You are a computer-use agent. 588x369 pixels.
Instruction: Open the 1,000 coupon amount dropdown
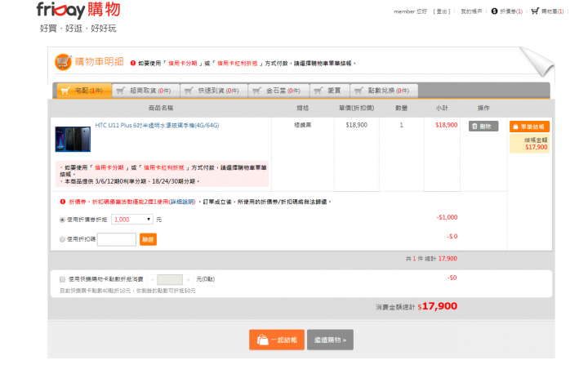(x=132, y=220)
